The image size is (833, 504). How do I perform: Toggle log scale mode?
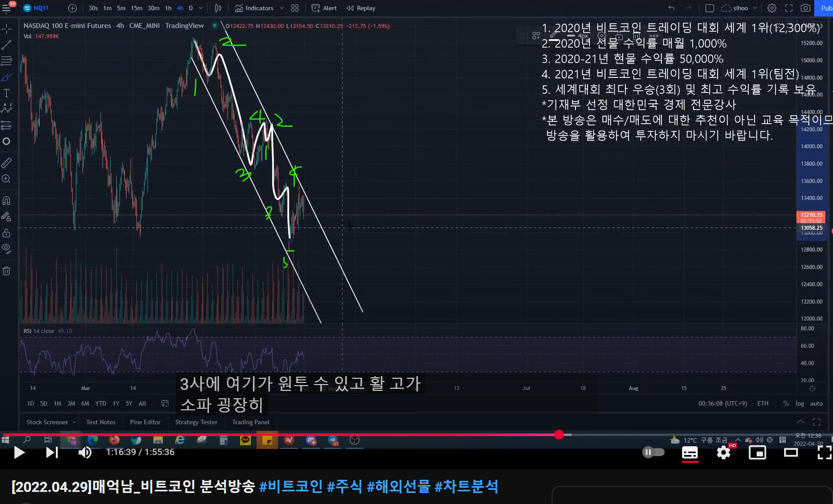(x=800, y=404)
